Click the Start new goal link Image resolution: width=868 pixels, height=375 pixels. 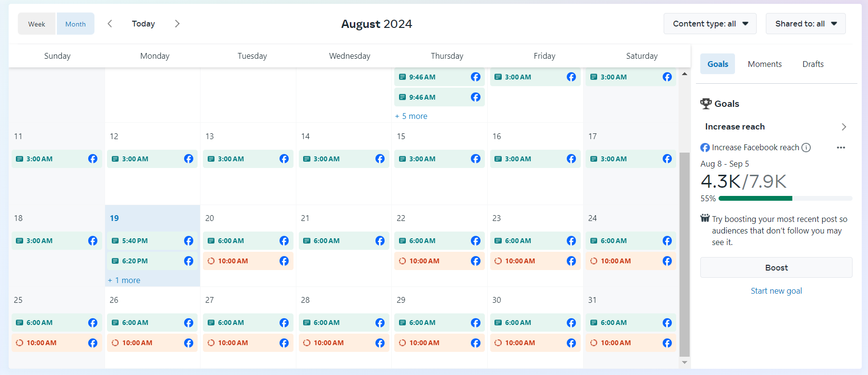776,291
